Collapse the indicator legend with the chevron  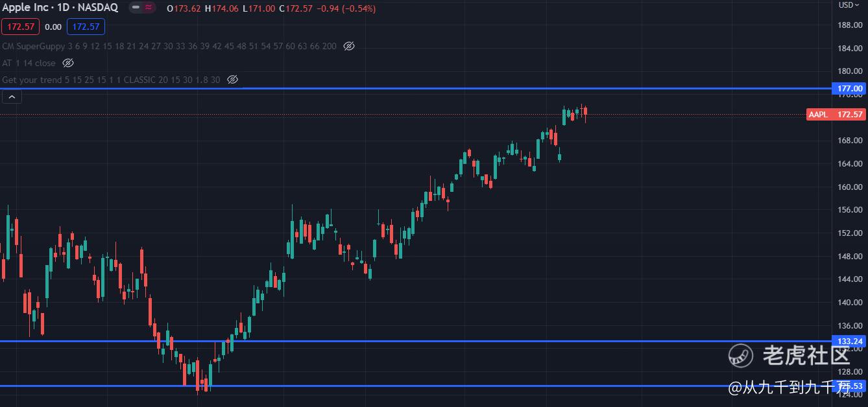[x=12, y=97]
